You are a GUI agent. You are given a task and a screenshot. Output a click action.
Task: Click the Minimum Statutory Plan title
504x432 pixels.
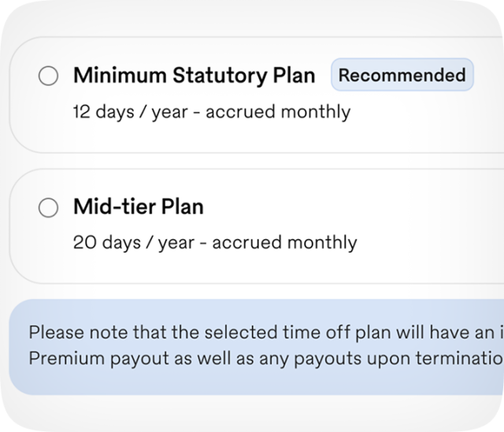pyautogui.click(x=194, y=76)
